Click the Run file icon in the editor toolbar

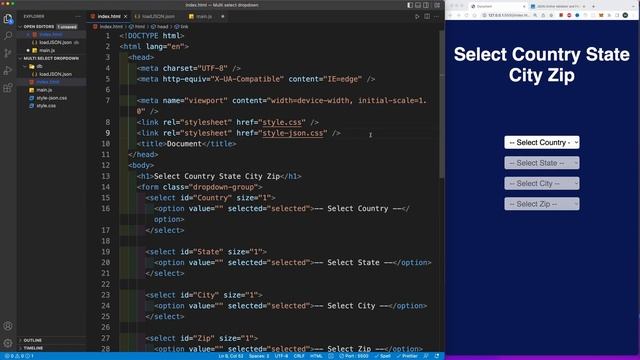coord(417,16)
